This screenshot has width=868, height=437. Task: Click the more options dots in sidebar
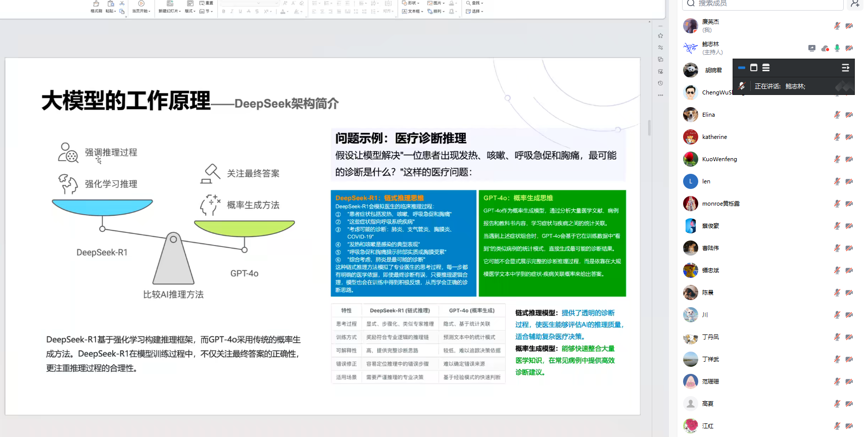coord(660,95)
